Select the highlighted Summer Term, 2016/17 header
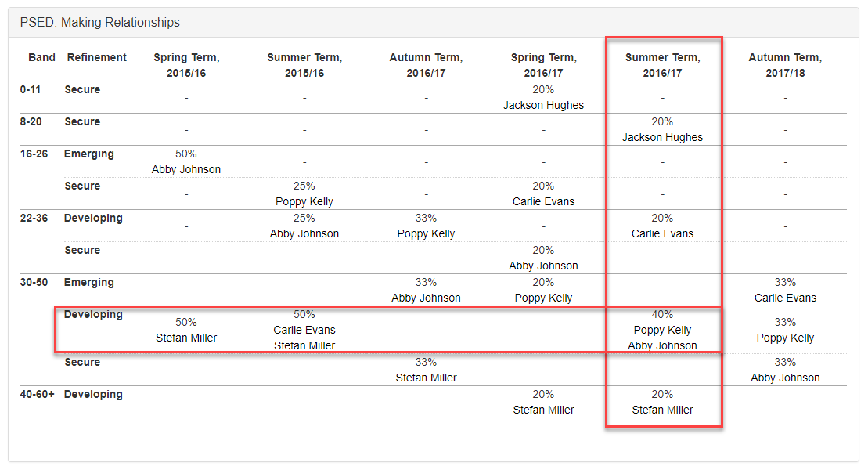868x470 pixels. click(662, 65)
